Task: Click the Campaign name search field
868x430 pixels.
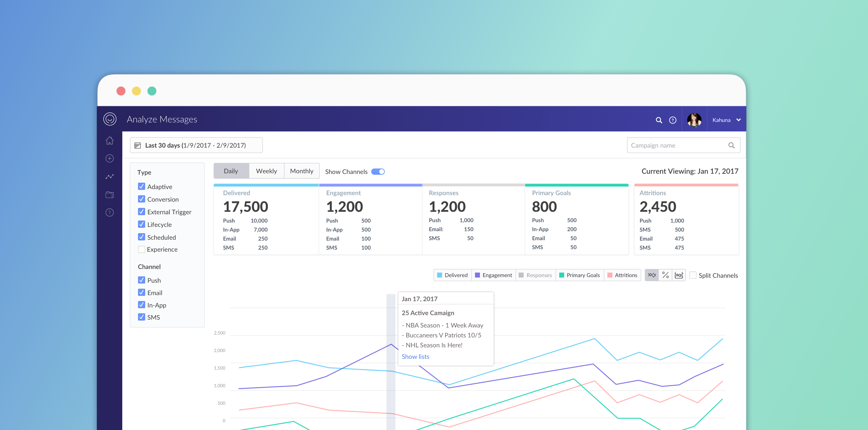Action: 683,145
